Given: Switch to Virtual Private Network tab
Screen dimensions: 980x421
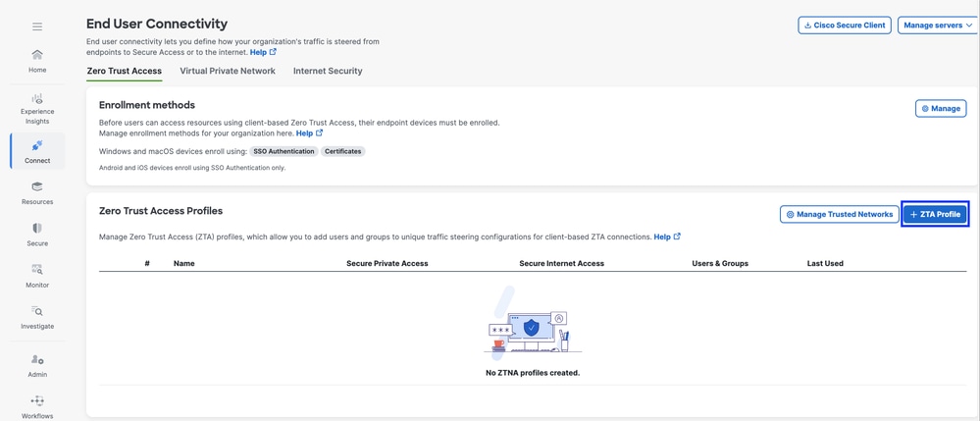Looking at the screenshot, I should (x=228, y=71).
